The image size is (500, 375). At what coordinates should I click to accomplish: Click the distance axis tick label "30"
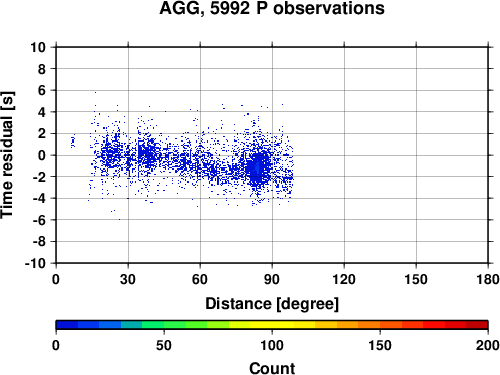click(128, 279)
